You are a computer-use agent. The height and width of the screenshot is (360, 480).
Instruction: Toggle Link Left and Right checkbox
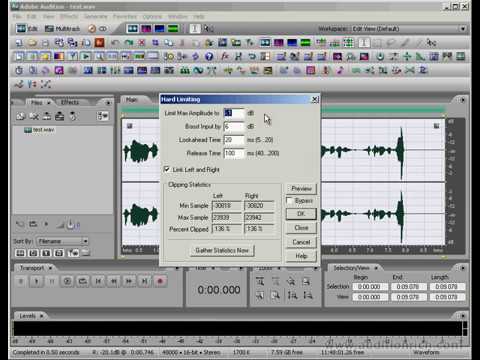pyautogui.click(x=167, y=169)
